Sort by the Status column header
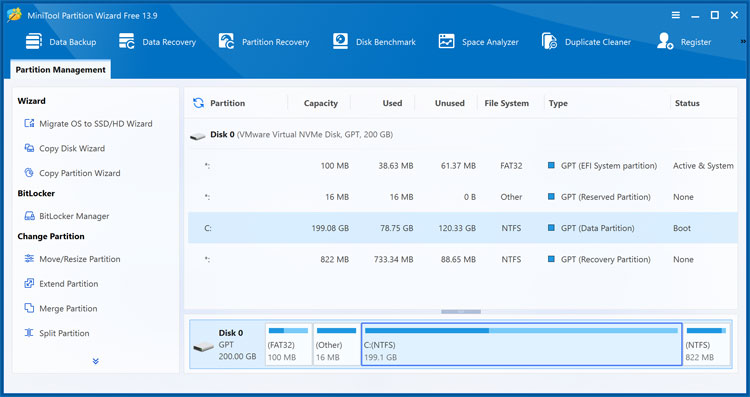Screen dimensions: 750x397 687,103
